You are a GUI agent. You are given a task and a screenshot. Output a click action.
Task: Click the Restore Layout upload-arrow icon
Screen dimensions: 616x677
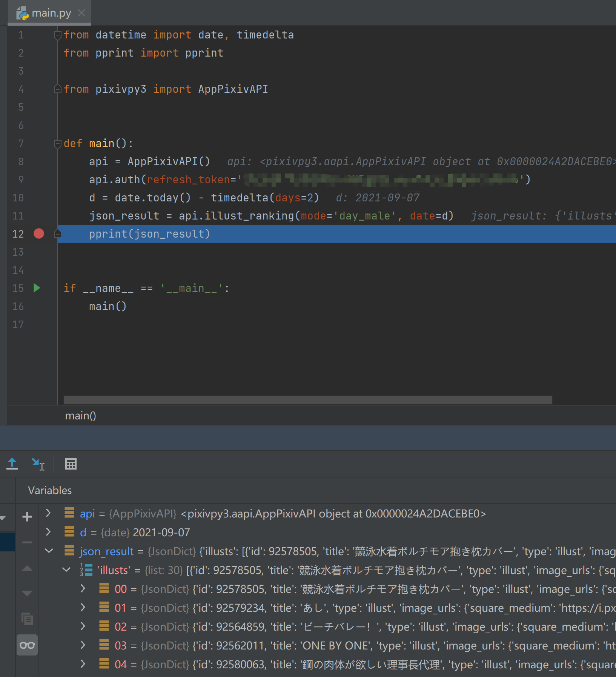pyautogui.click(x=12, y=464)
